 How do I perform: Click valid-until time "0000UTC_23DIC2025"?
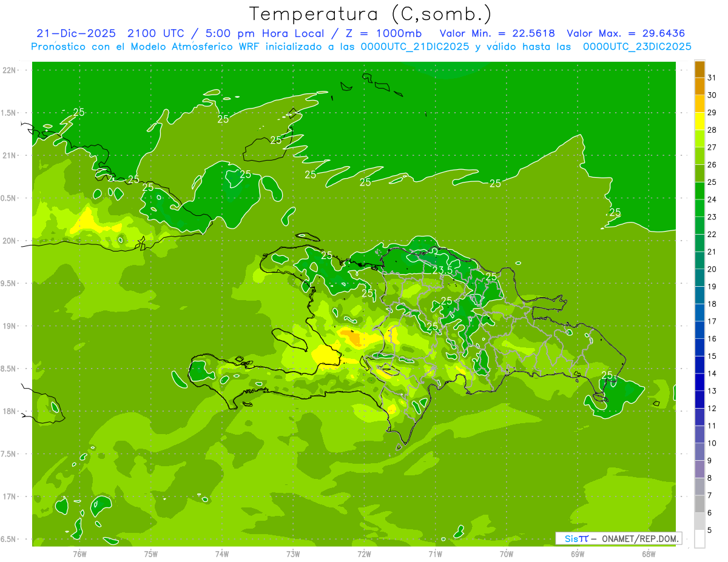click(637, 47)
